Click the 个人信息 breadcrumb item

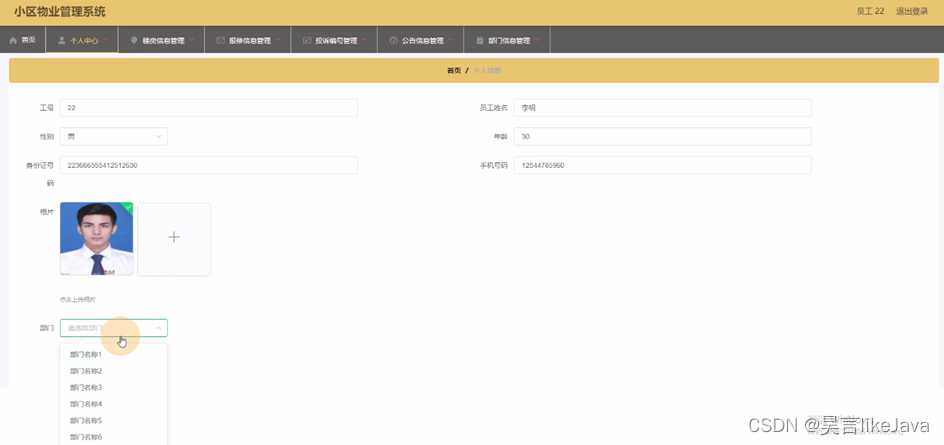(x=487, y=70)
